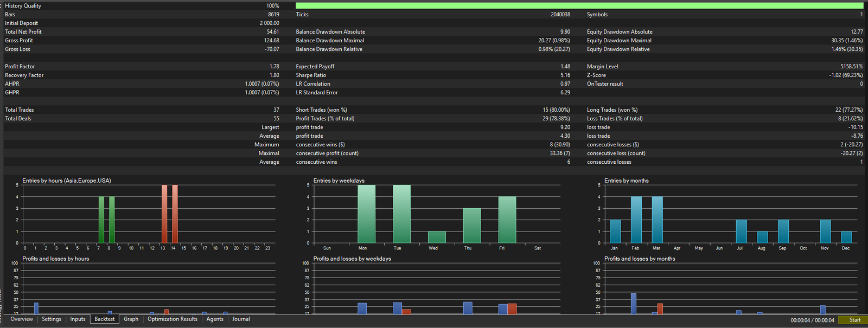Click Loss Trades value 8 (21.62%)
Screen dimensions: 868x328
point(850,119)
